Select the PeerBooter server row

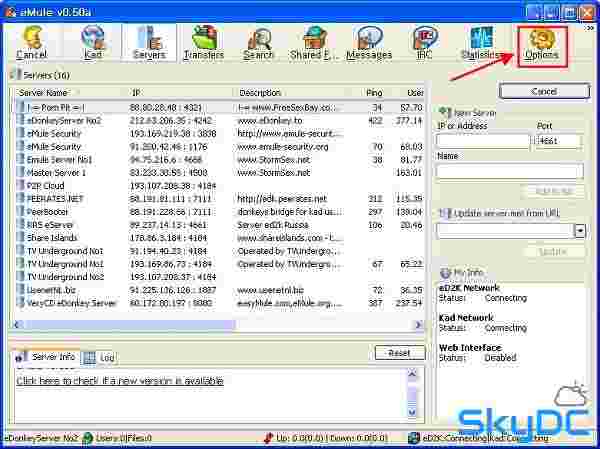220,212
